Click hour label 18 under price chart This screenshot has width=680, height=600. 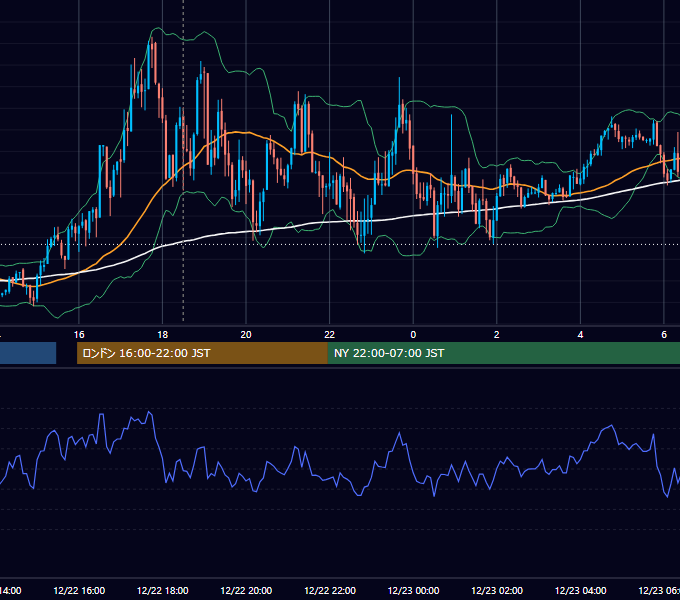pyautogui.click(x=163, y=335)
